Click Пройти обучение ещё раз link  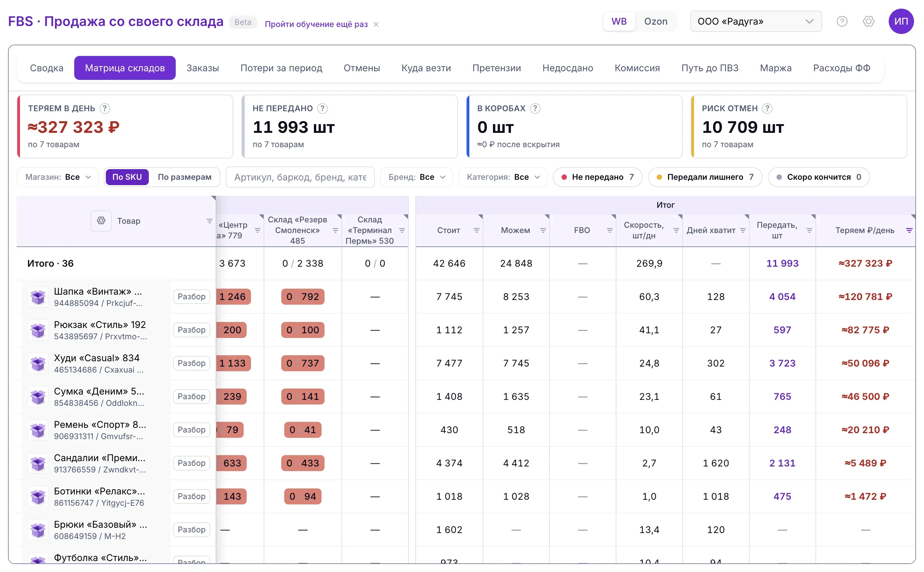pos(316,24)
